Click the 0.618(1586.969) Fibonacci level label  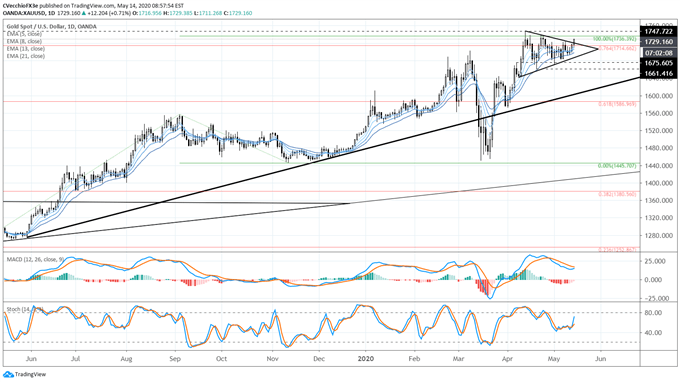pyautogui.click(x=617, y=104)
